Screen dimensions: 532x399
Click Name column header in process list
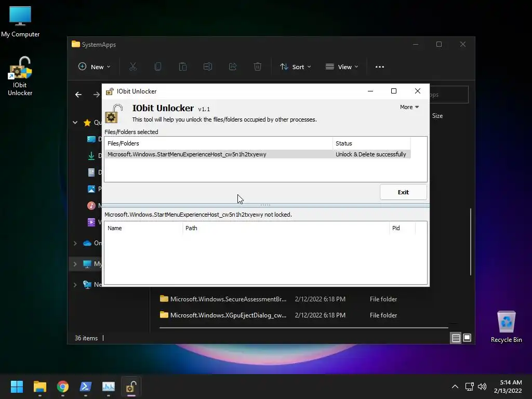(143, 228)
